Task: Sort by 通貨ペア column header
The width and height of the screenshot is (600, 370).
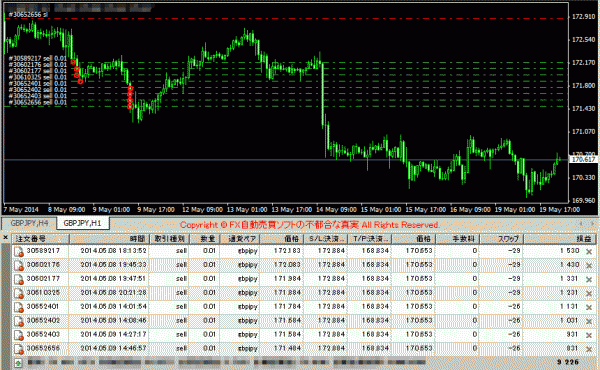Action: (x=240, y=239)
